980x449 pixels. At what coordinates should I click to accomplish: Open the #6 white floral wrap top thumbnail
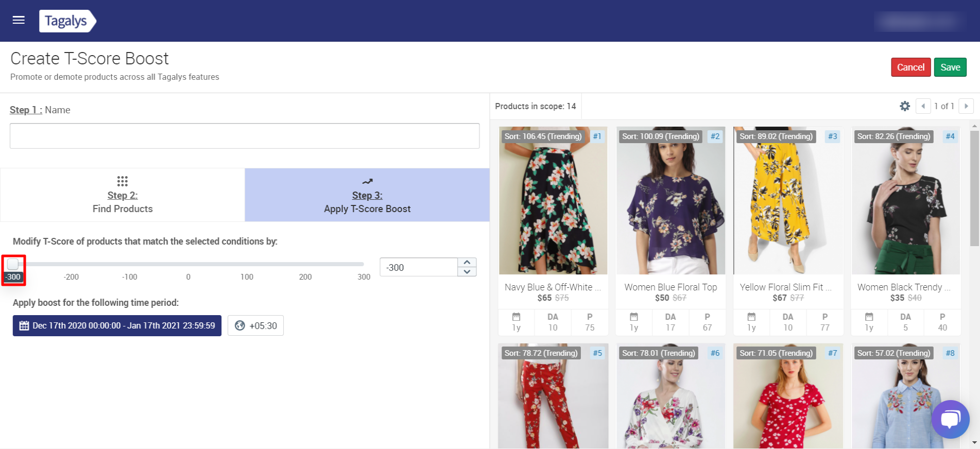click(x=670, y=396)
